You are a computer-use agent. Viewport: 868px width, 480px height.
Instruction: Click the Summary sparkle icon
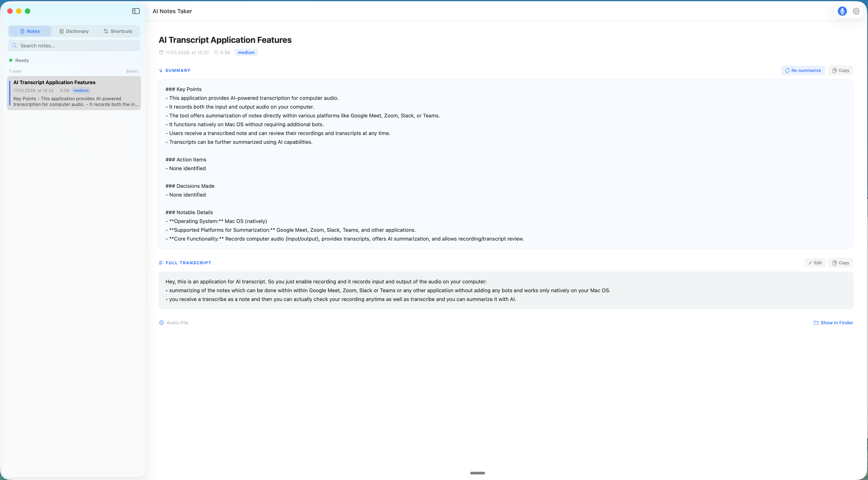[161, 70]
